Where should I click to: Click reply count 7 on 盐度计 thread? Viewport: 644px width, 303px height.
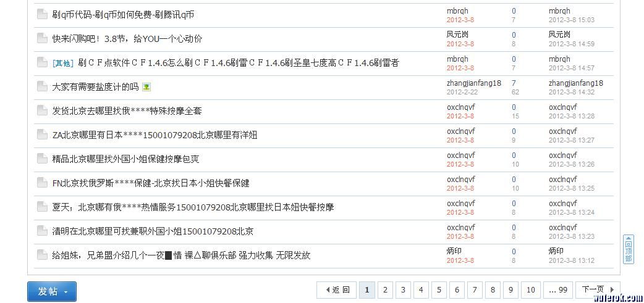point(514,83)
